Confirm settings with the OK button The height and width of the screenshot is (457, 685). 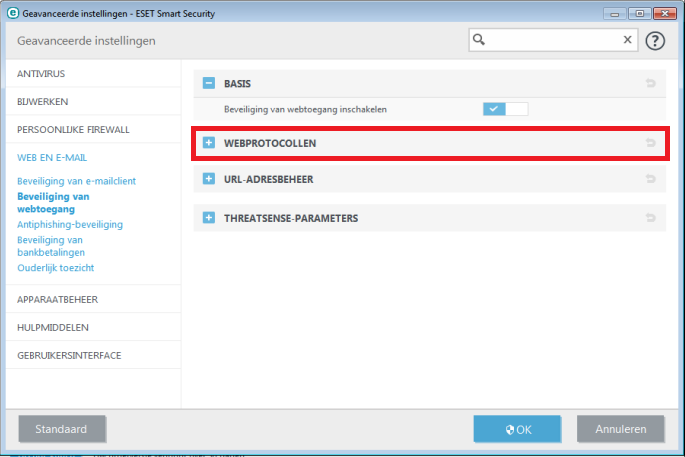click(x=517, y=429)
